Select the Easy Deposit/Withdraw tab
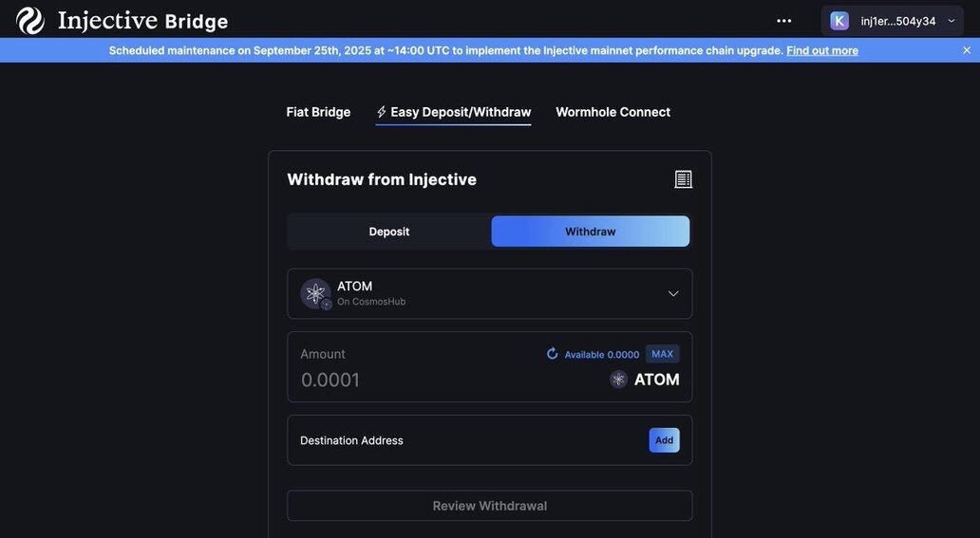980x538 pixels. 453,112
